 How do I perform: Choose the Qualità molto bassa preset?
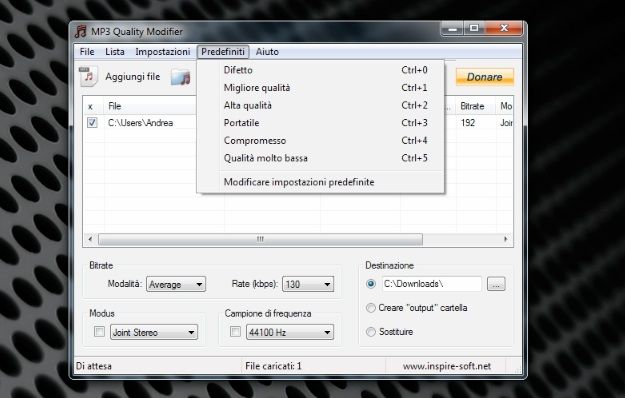320,158
